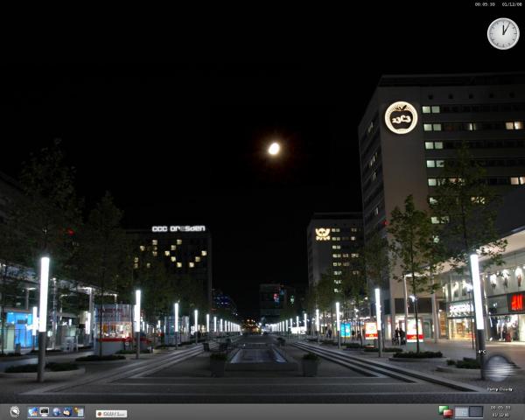Viewport: 525px width, 420px height.
Task: Click the moon on the desktop wallpaper
Action: (x=274, y=149)
